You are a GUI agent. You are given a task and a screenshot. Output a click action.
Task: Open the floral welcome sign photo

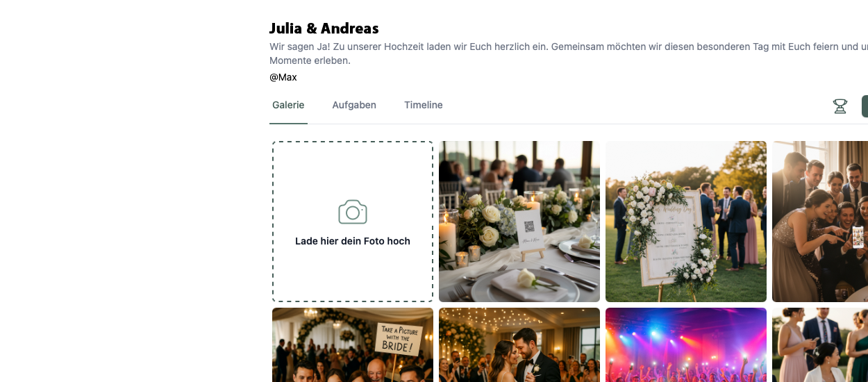click(686, 222)
